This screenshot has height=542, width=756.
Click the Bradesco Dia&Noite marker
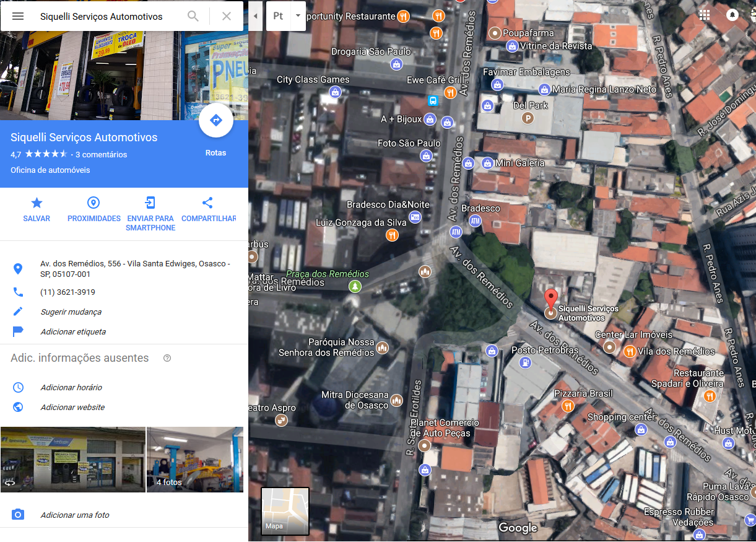coord(415,217)
